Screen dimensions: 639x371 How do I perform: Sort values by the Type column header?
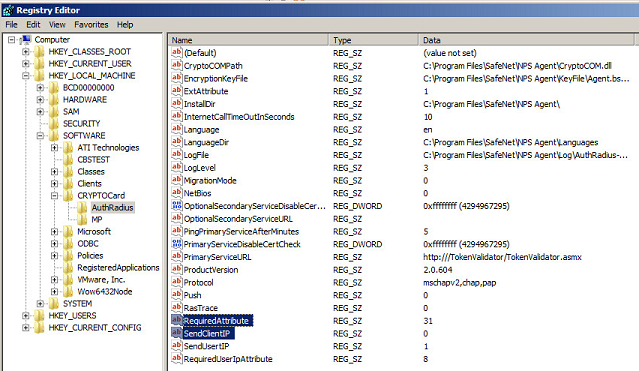[374, 40]
